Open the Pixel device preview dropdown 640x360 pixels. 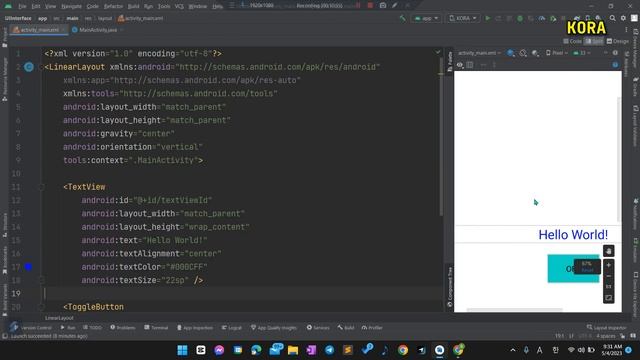(557, 53)
